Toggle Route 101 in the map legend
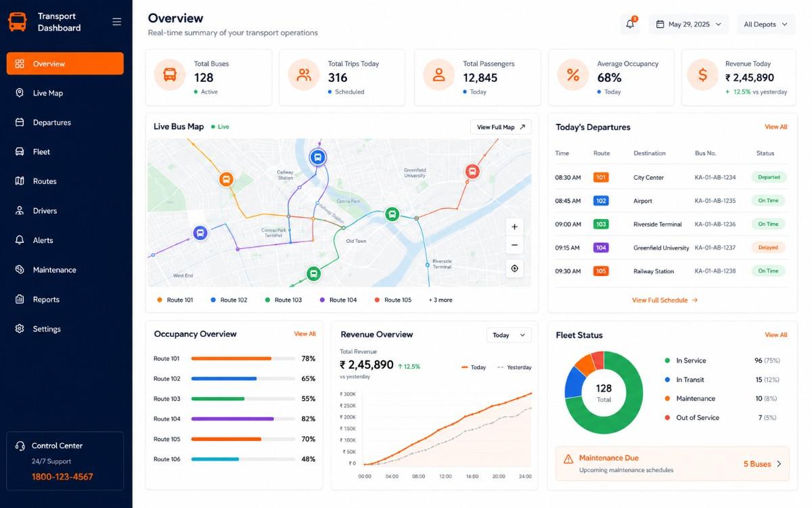This screenshot has height=508, width=812. (175, 300)
